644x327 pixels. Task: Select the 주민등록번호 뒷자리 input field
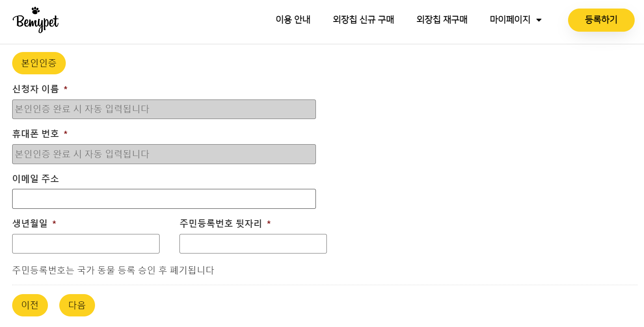tap(253, 243)
